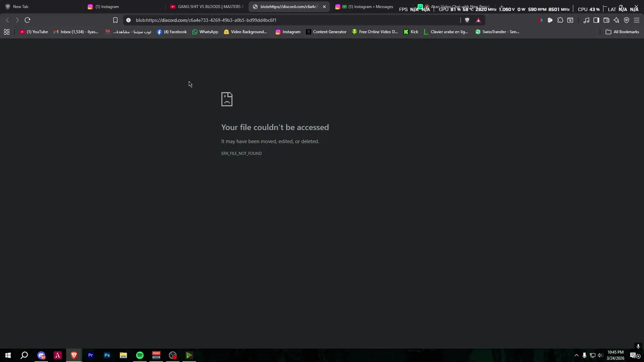Open the Brave Wallet icon

[x=606, y=20]
